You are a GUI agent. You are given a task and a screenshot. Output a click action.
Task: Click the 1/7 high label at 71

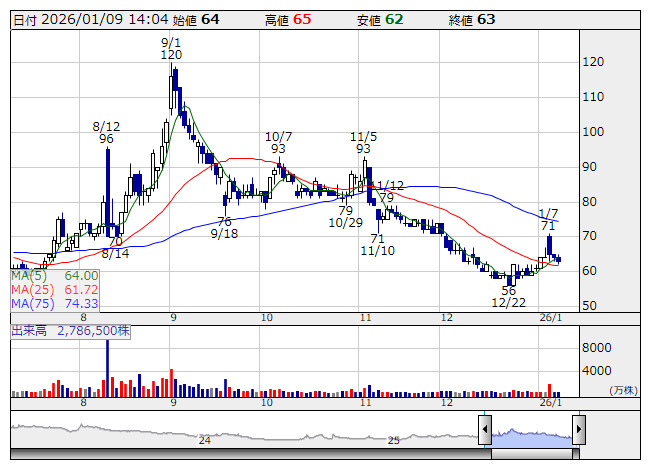[548, 220]
